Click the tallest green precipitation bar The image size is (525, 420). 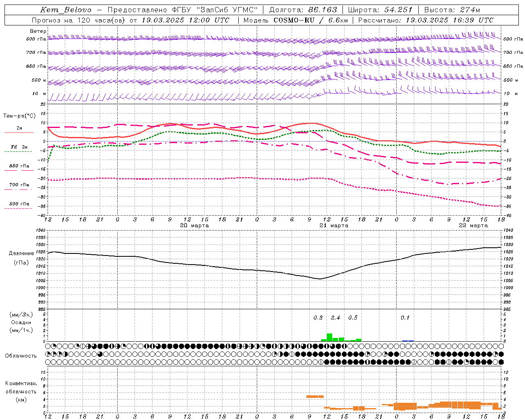tap(329, 337)
